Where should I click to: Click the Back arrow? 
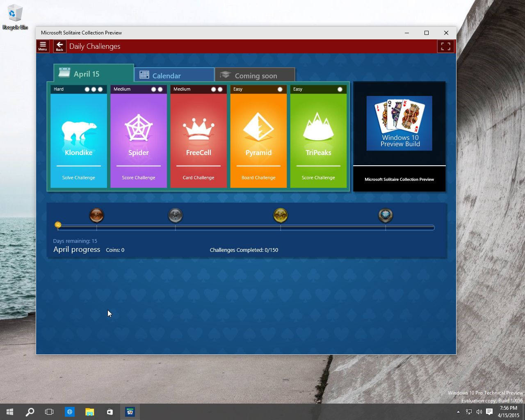click(59, 46)
